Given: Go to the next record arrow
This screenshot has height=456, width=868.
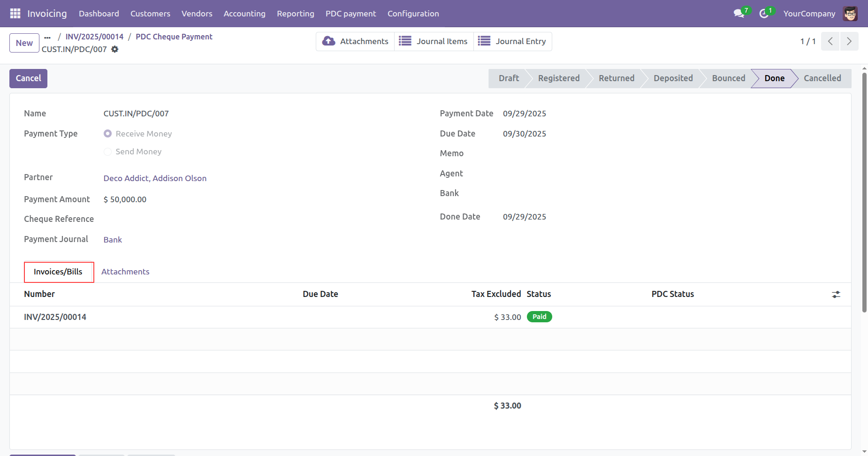Looking at the screenshot, I should coord(849,41).
